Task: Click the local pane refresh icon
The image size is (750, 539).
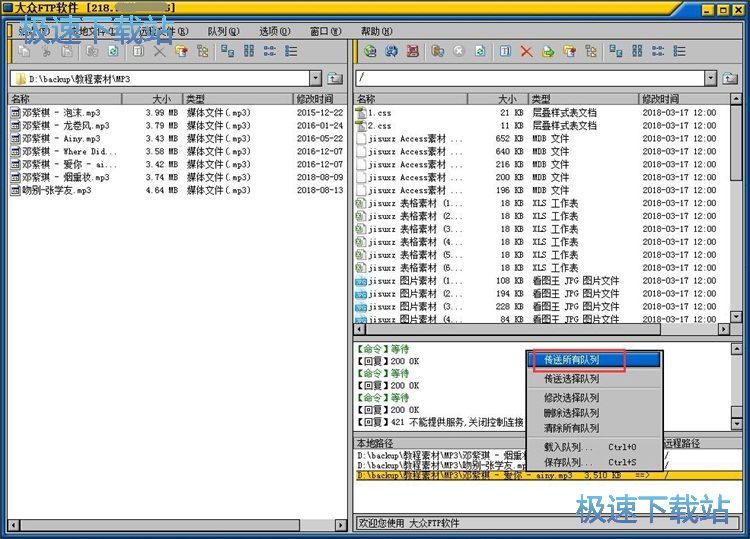Action: point(113,51)
